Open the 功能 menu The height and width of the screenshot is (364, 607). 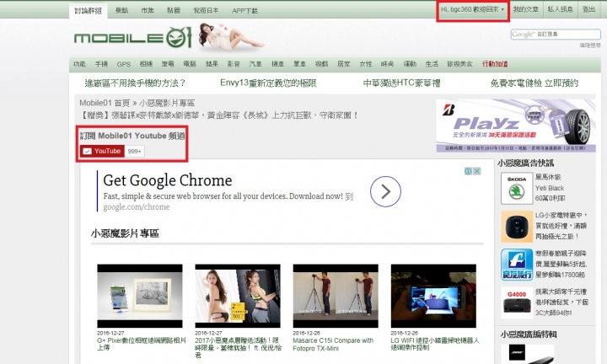coord(79,64)
